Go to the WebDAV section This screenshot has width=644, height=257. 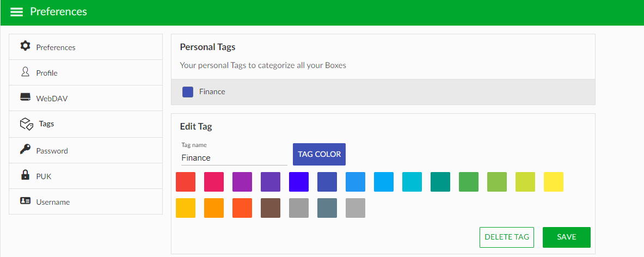[86, 99]
